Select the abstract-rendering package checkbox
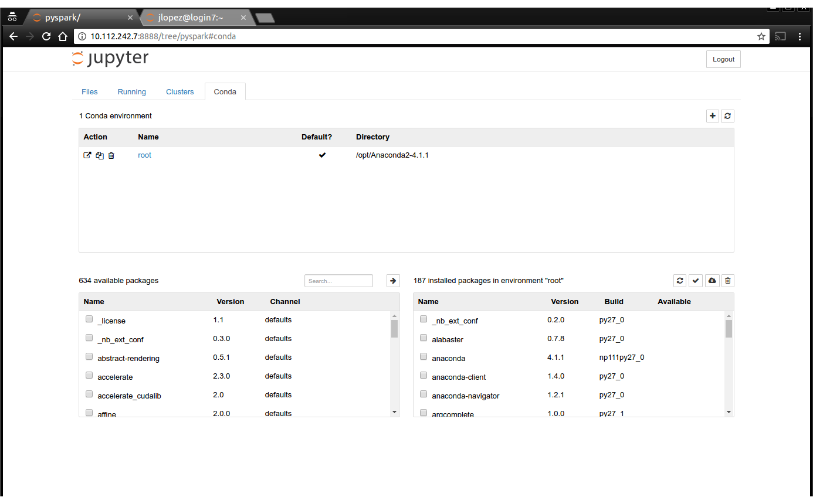Viewport: 813px width, 504px height. tap(89, 357)
